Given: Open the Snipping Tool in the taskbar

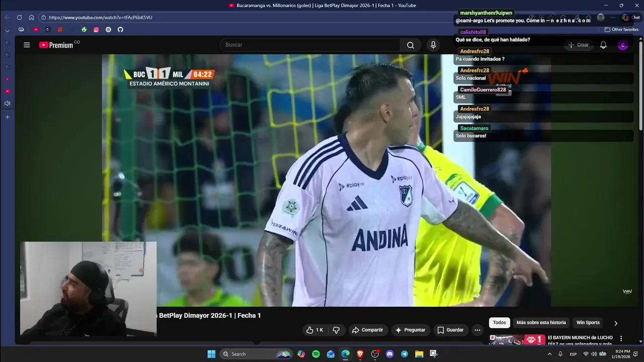Looking at the screenshot, I should [x=434, y=354].
